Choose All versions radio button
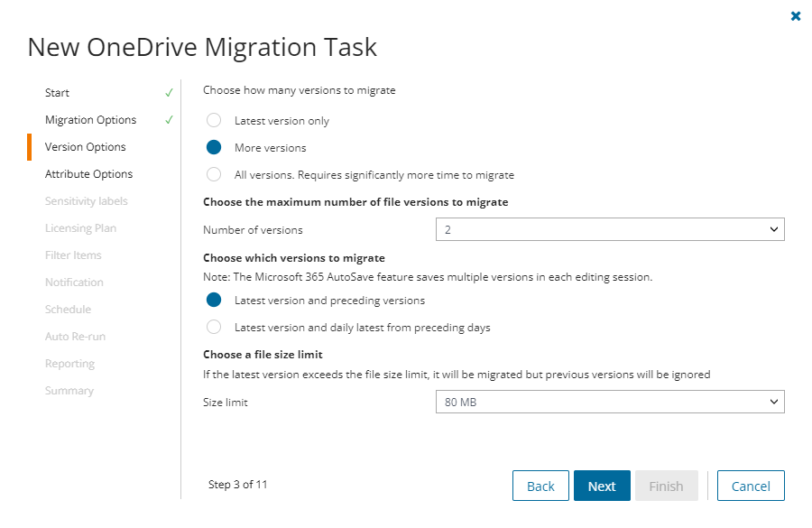812x528 pixels. tap(214, 175)
